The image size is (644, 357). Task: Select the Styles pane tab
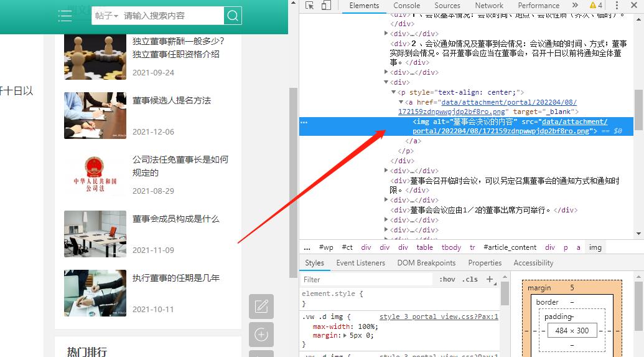(315, 263)
